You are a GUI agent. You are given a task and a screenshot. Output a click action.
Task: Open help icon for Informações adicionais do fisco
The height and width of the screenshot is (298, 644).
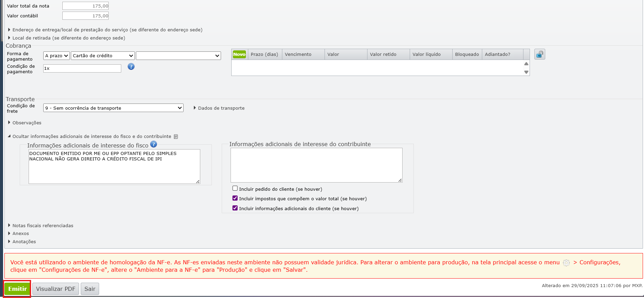(x=154, y=144)
